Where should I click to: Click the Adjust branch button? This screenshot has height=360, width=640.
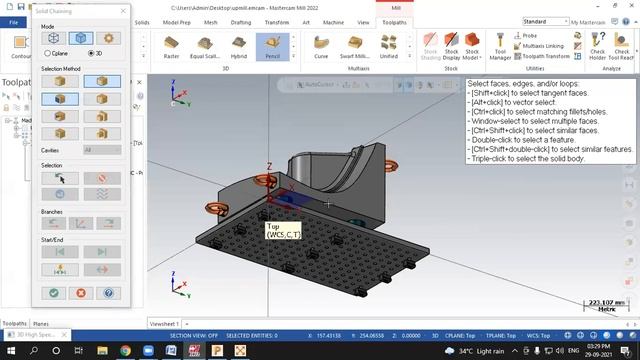[81, 223]
